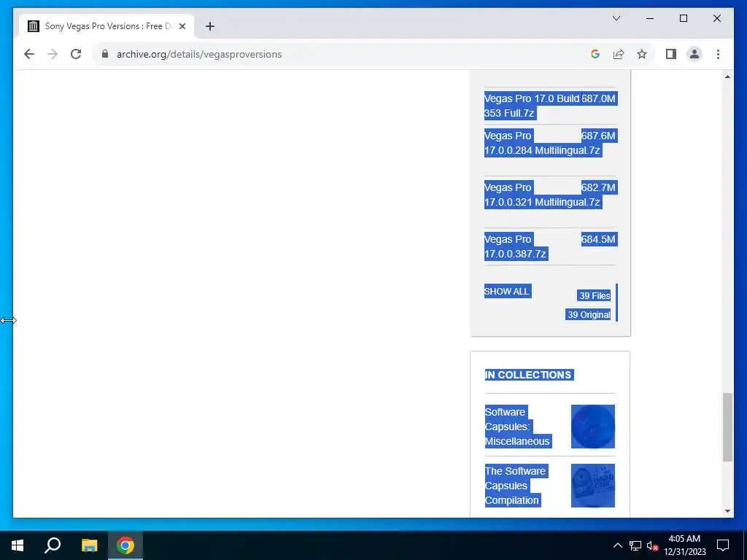Open Software Capsules: Miscellaneous collection
Screen dimensions: 747x560
click(517, 427)
